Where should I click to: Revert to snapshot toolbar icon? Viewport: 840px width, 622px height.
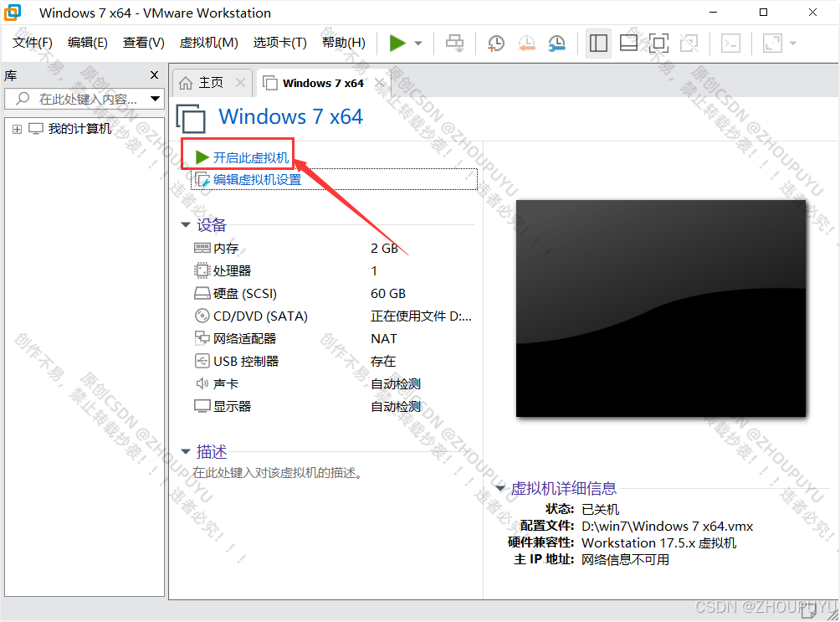coord(526,43)
